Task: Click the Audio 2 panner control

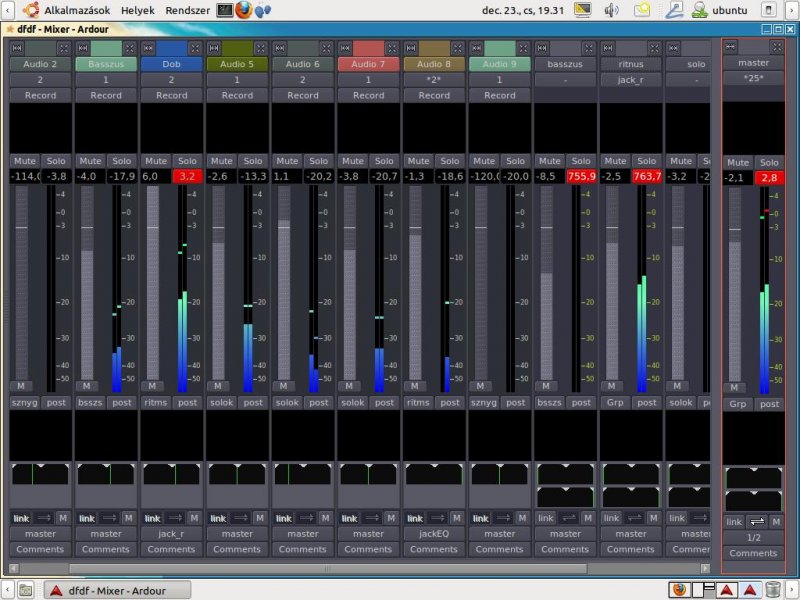Action: (40, 474)
